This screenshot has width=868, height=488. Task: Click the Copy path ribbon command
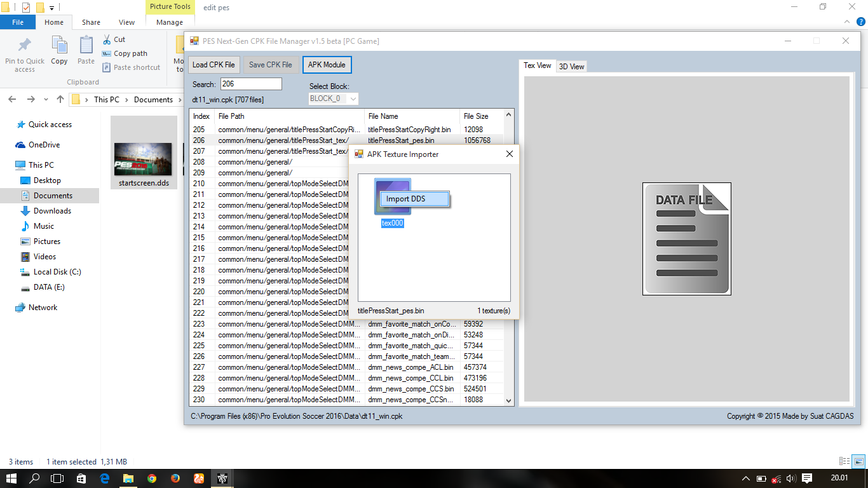125,53
